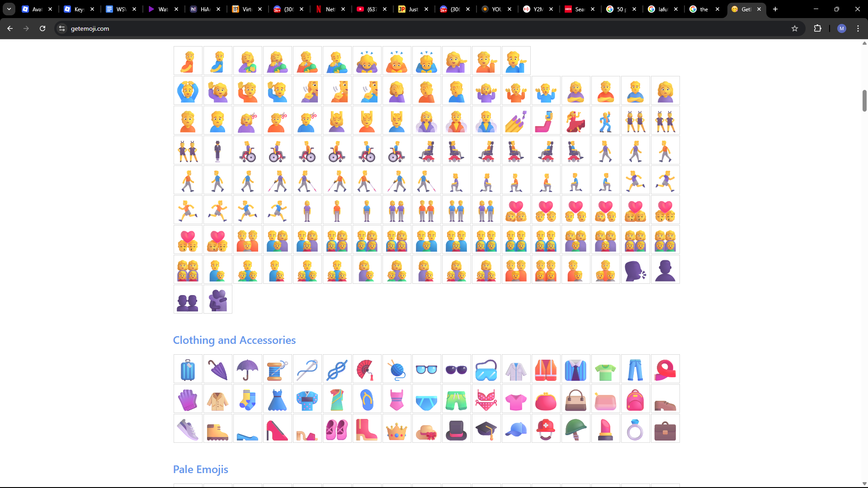Open the Y2M tab
The image size is (868, 488).
[539, 9]
